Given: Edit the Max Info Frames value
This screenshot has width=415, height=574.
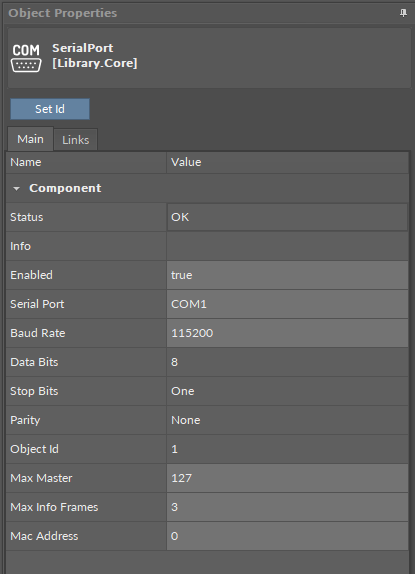Looking at the screenshot, I should coord(287,507).
